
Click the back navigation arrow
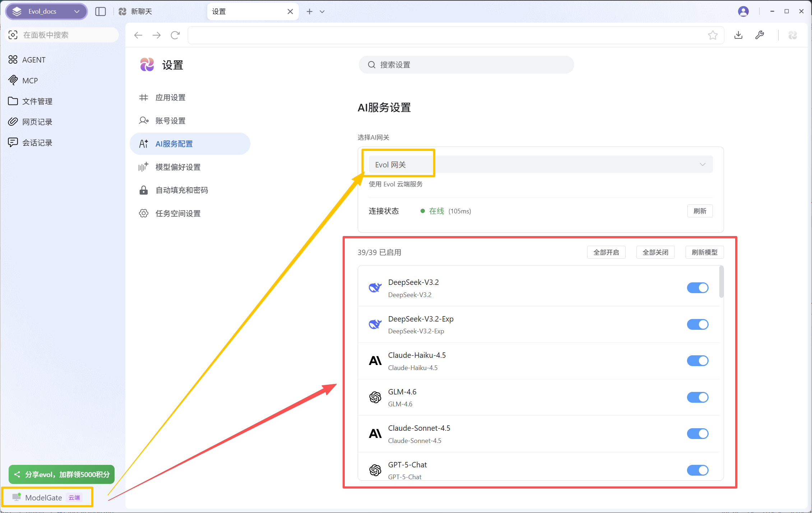(x=138, y=35)
